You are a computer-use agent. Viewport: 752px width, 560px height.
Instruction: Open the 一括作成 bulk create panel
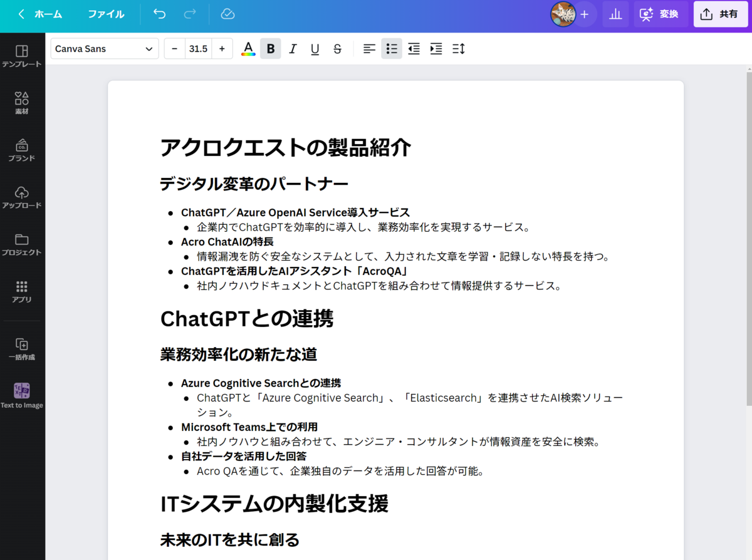22,349
